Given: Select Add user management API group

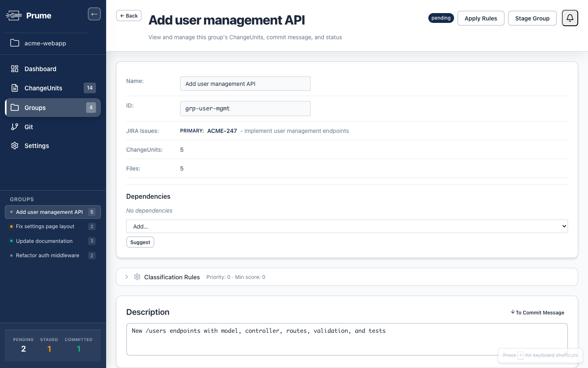Looking at the screenshot, I should coord(53,212).
